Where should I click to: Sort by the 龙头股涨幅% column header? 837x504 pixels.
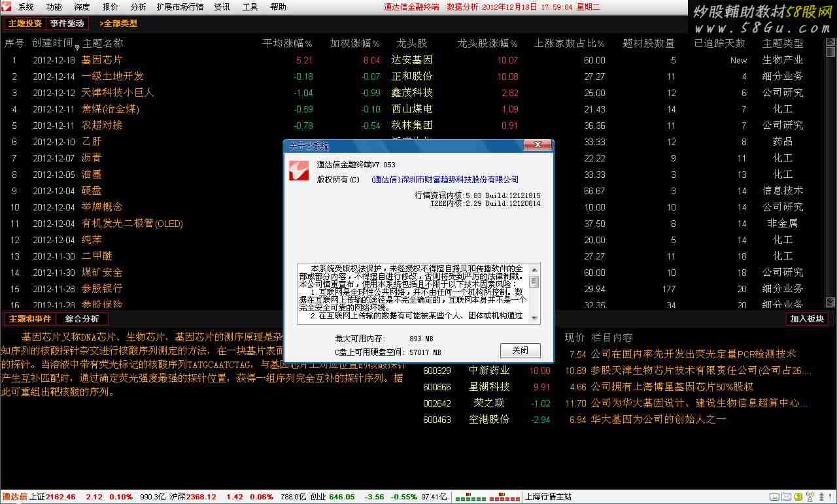tap(487, 44)
